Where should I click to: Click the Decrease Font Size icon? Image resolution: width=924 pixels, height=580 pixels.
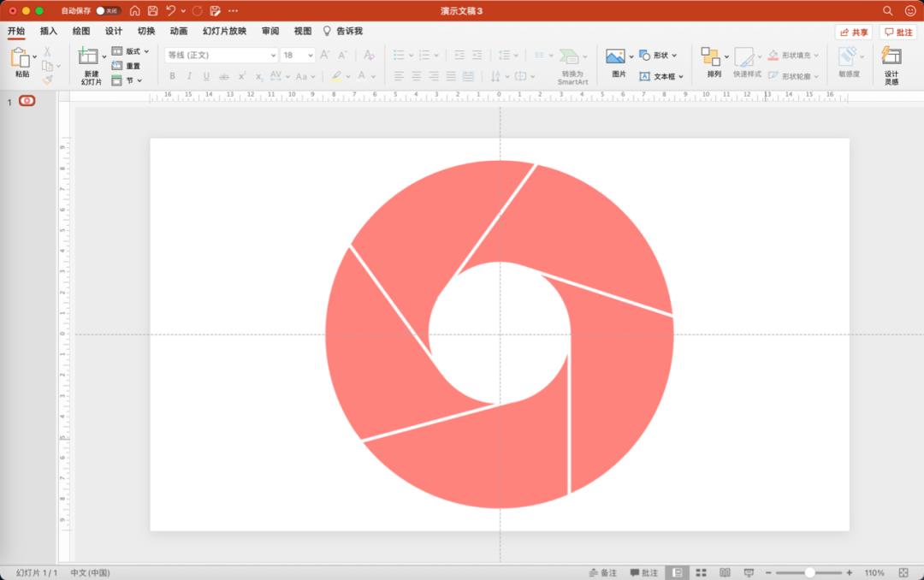pos(342,55)
